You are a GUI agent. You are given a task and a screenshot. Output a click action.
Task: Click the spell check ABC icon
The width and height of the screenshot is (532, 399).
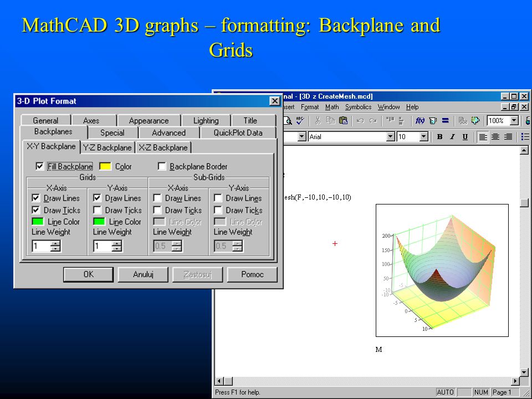[300, 120]
